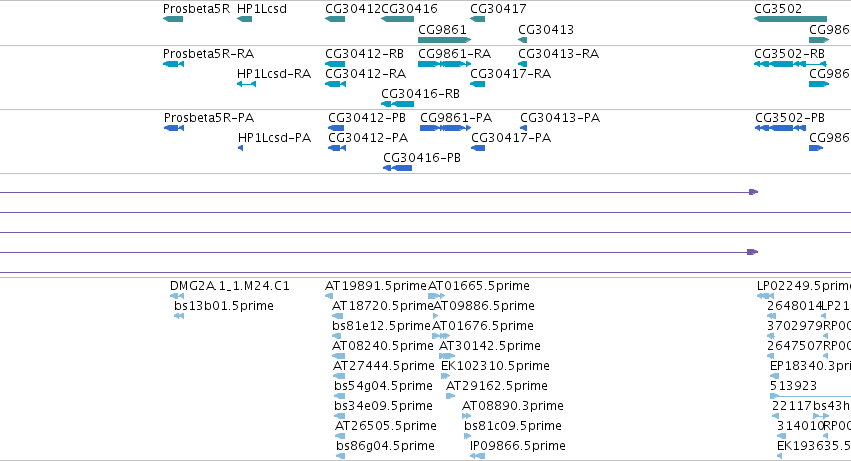
Task: Select the Prosbeta5R-PA CDS glyph
Action: click(174, 128)
